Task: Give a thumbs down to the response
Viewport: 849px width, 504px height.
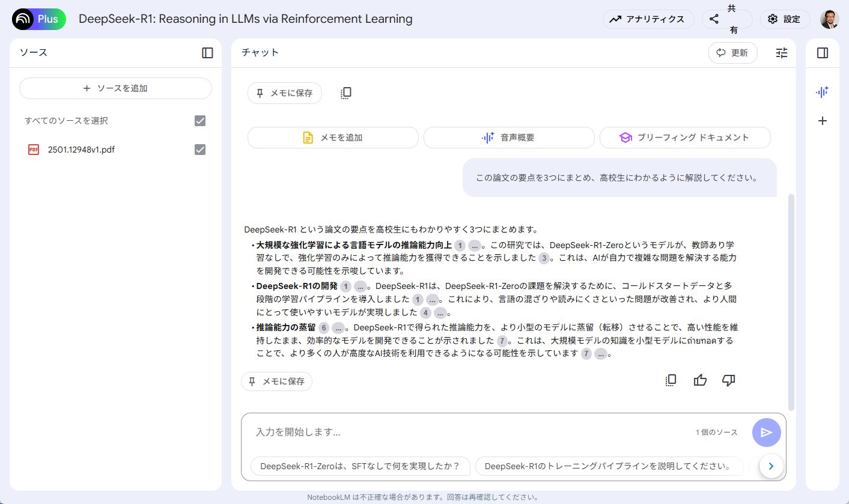Action: 728,380
